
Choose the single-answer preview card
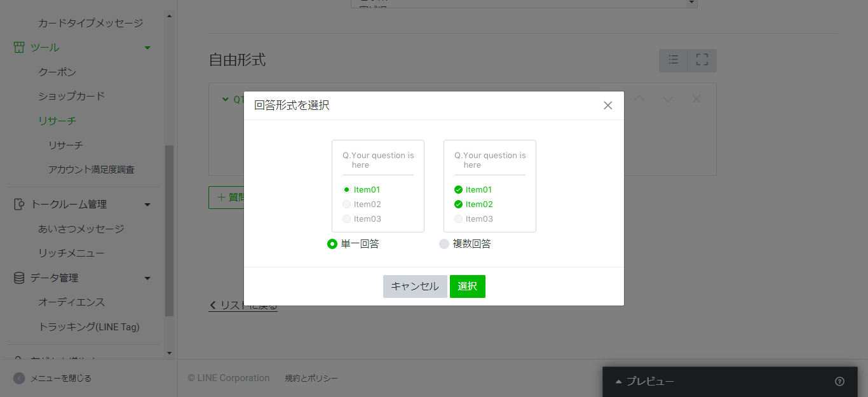pyautogui.click(x=378, y=186)
